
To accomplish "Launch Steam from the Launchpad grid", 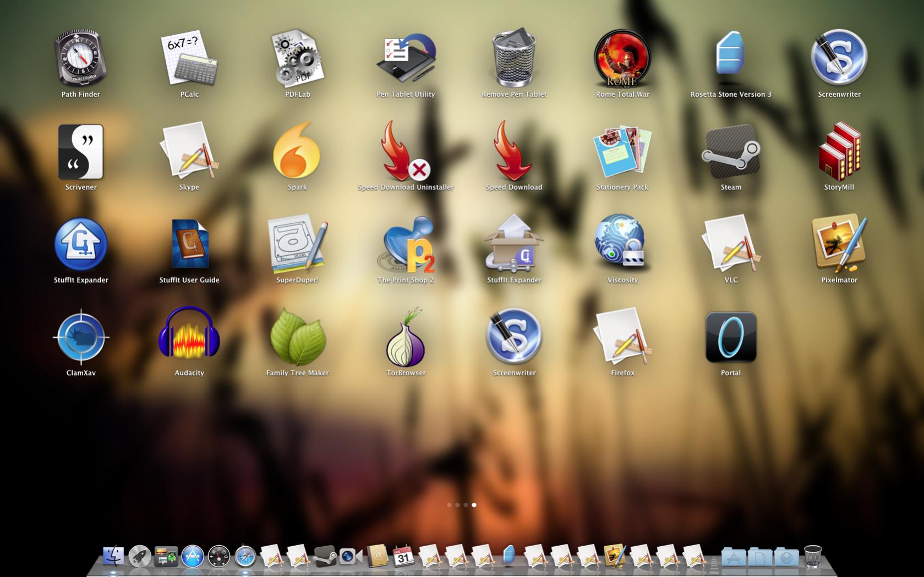I will point(731,151).
